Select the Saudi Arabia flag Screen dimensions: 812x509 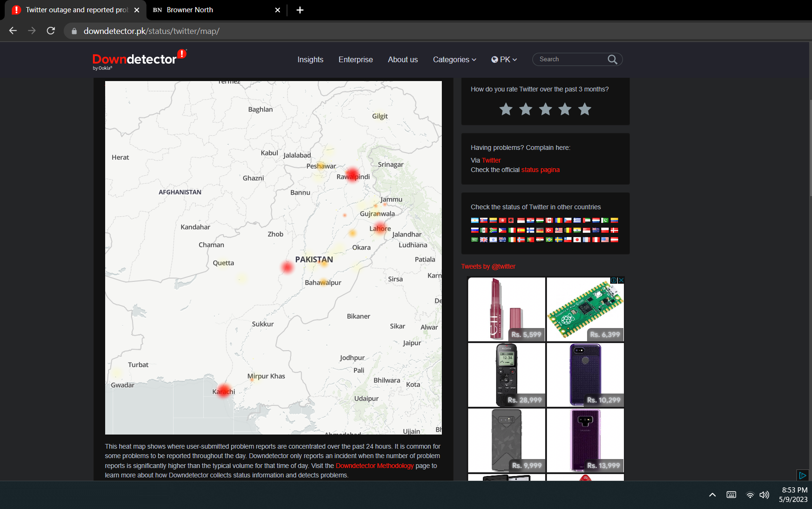(475, 239)
